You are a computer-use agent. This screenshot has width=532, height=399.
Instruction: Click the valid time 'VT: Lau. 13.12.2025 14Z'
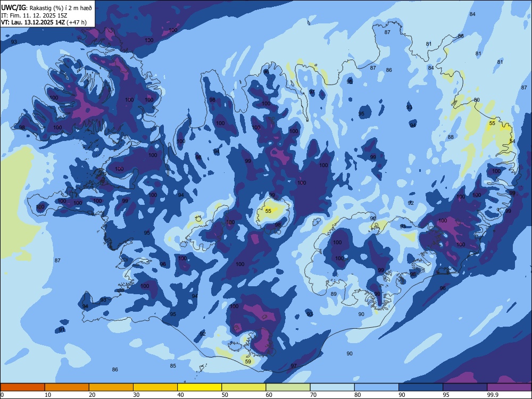point(33,22)
